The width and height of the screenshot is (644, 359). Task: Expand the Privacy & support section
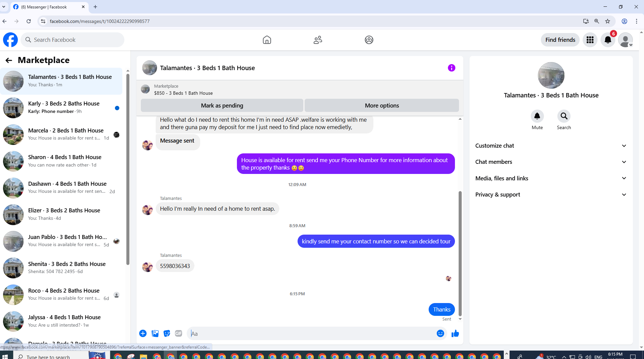pyautogui.click(x=551, y=195)
